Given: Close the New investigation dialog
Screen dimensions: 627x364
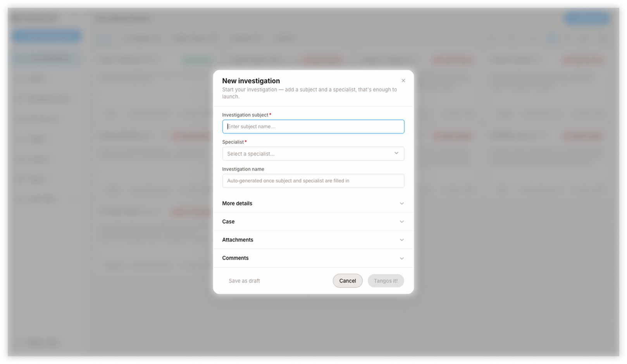Looking at the screenshot, I should tap(403, 81).
